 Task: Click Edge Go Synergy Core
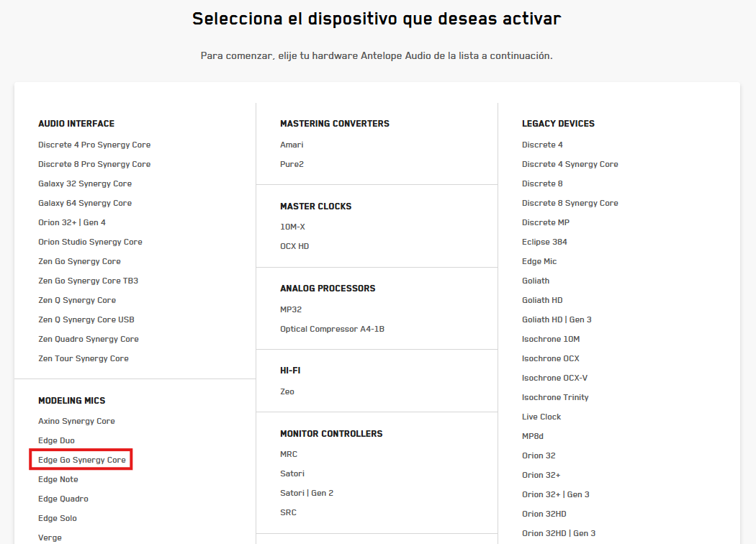(82, 460)
